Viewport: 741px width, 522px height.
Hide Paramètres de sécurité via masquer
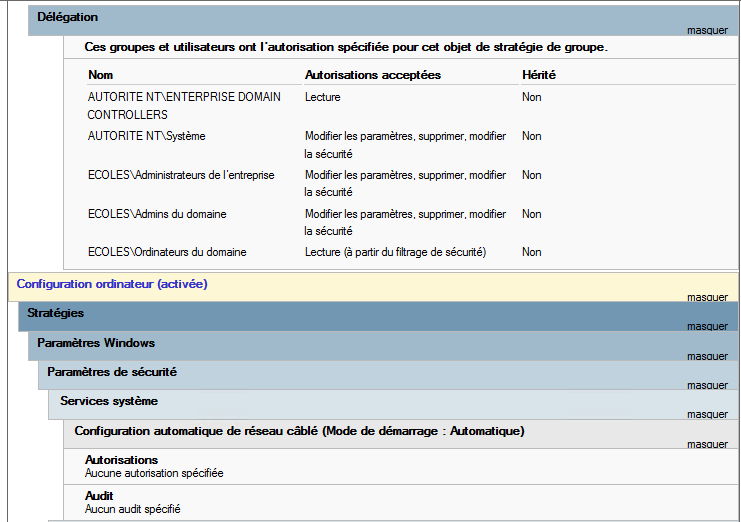[707, 385]
